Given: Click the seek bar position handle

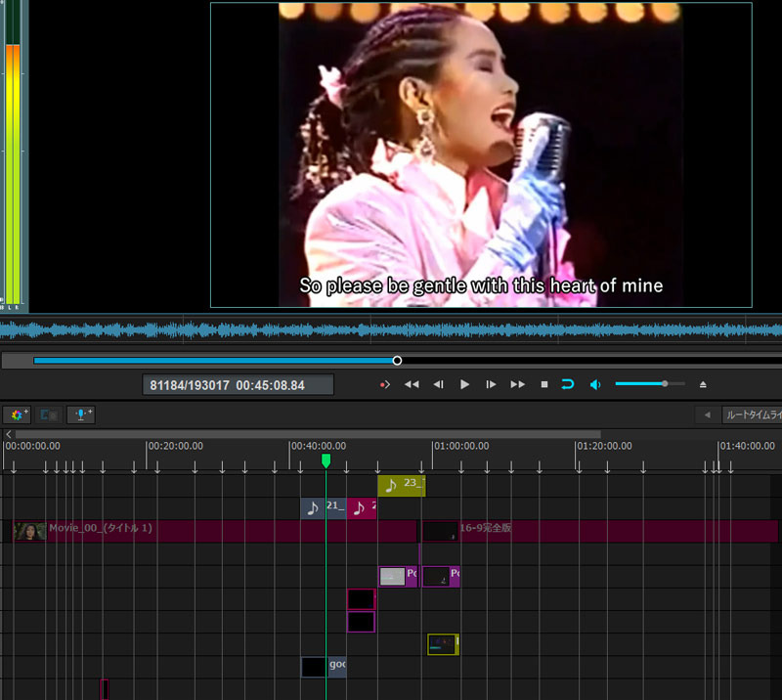Looking at the screenshot, I should (397, 360).
